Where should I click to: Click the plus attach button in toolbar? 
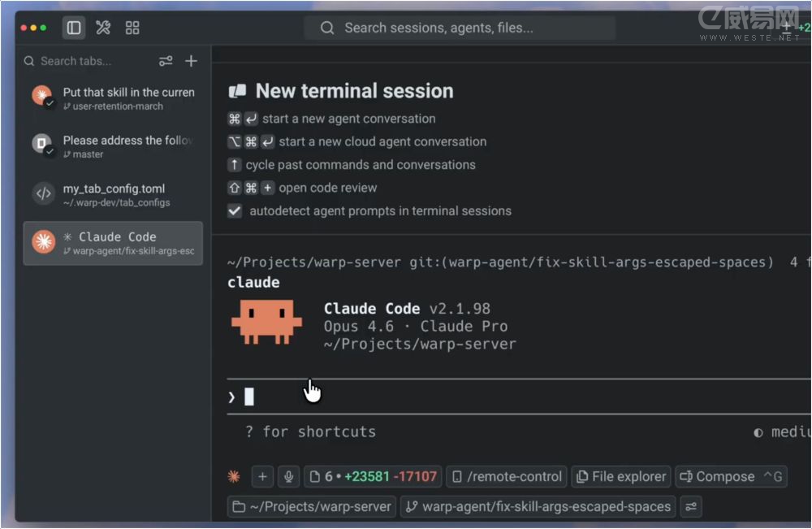(262, 477)
